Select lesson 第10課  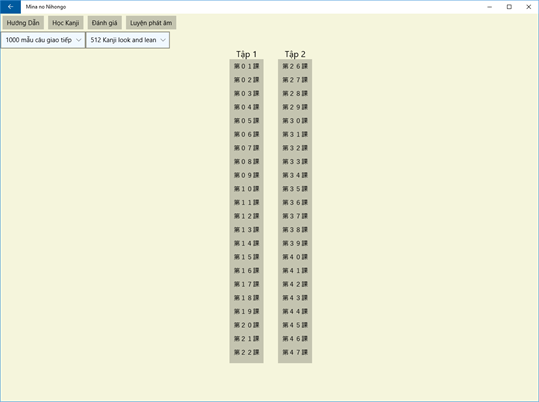[246, 189]
